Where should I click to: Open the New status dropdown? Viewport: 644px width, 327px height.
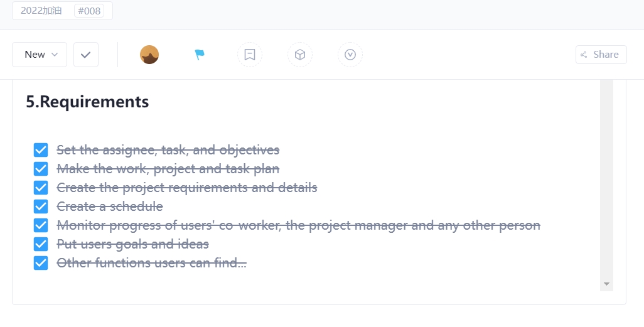40,55
